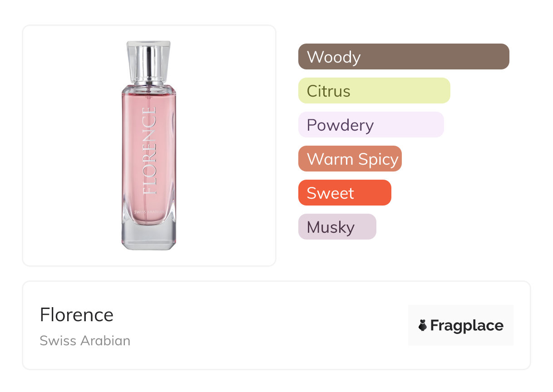
Task: Click the Fragplace wordmark text
Action: click(x=467, y=325)
